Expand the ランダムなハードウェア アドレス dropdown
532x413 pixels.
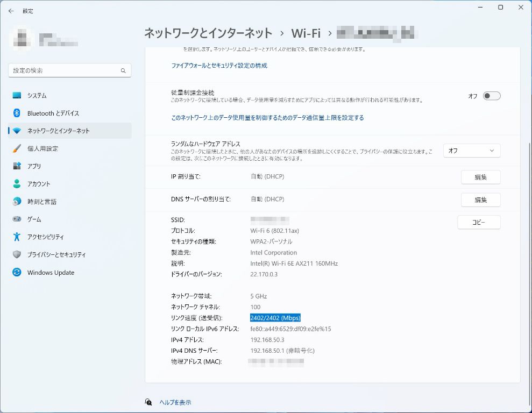pyautogui.click(x=471, y=151)
